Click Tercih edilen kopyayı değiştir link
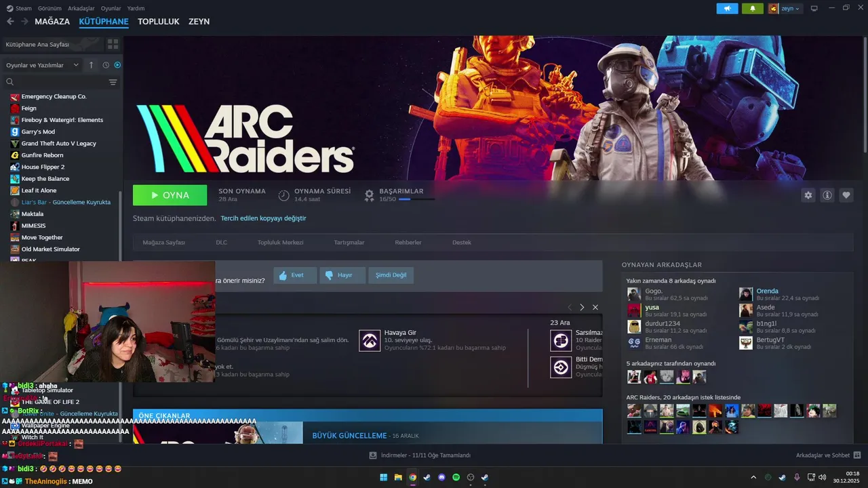 [x=263, y=218]
